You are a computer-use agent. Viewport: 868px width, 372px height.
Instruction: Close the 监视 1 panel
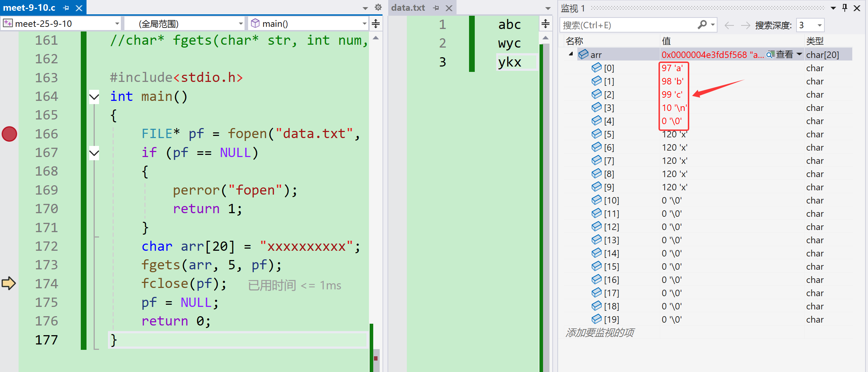click(857, 8)
